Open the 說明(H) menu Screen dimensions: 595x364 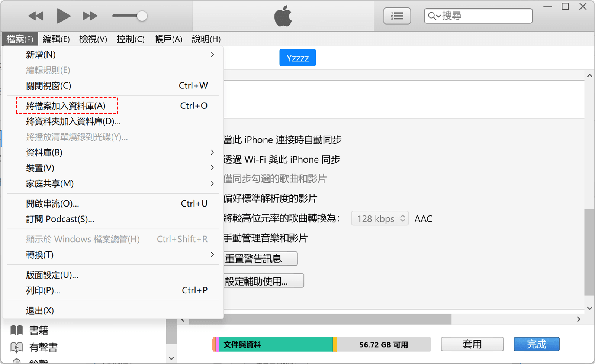(x=206, y=39)
